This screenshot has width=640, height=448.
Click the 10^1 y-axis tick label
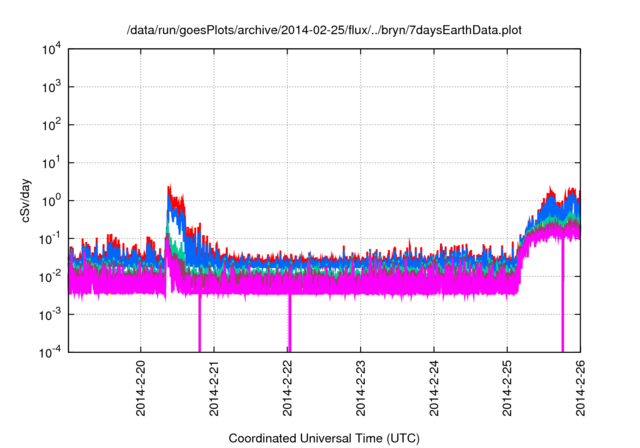[51, 162]
